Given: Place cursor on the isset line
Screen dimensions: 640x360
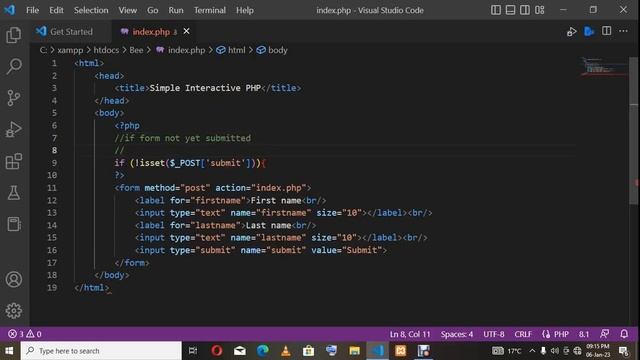Looking at the screenshot, I should pyautogui.click(x=190, y=163).
